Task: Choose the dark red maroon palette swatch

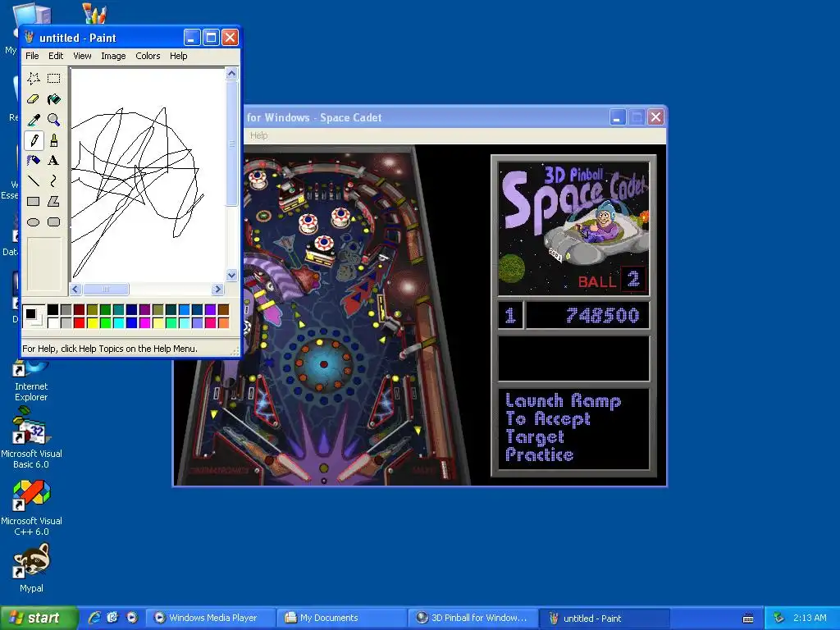Action: click(x=80, y=309)
